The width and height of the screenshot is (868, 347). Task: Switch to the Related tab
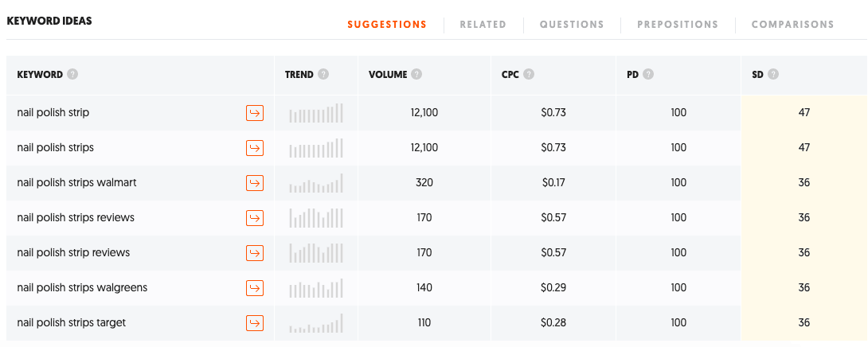coord(483,25)
